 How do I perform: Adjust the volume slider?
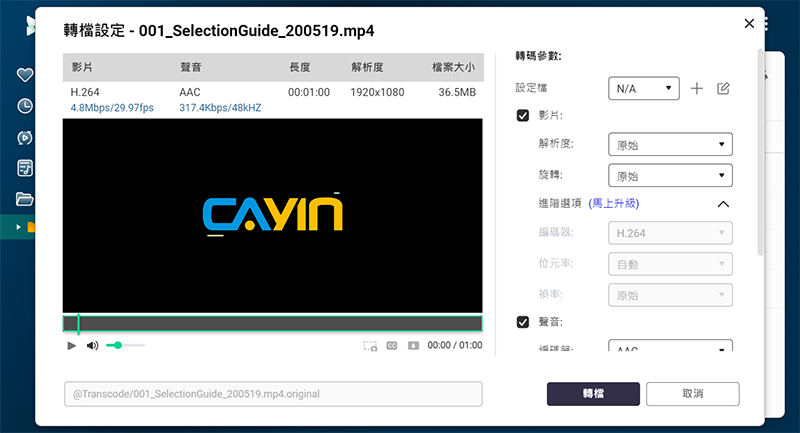point(125,345)
